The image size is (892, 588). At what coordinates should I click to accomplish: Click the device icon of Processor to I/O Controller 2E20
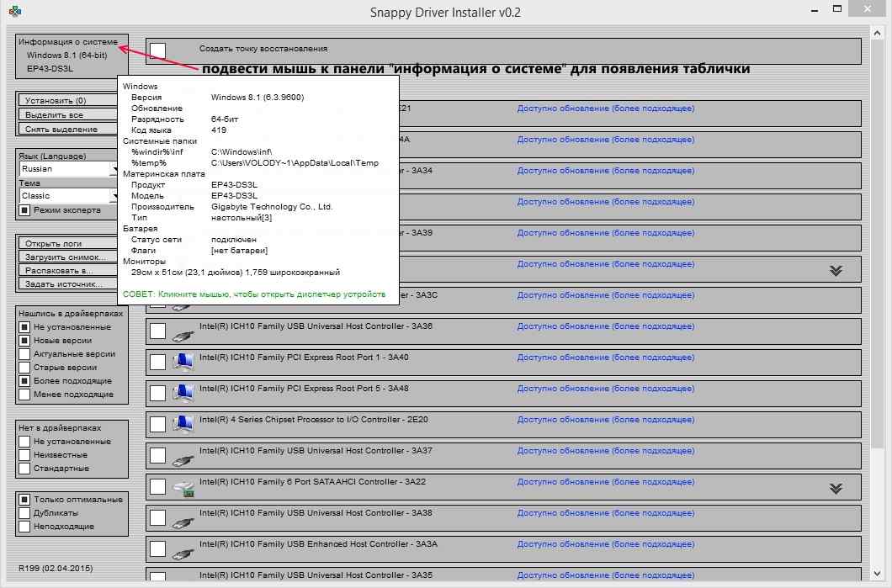click(x=182, y=424)
